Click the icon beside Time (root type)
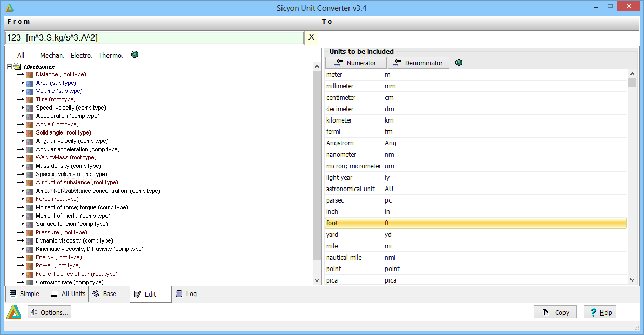The image size is (644, 335). pyautogui.click(x=30, y=100)
